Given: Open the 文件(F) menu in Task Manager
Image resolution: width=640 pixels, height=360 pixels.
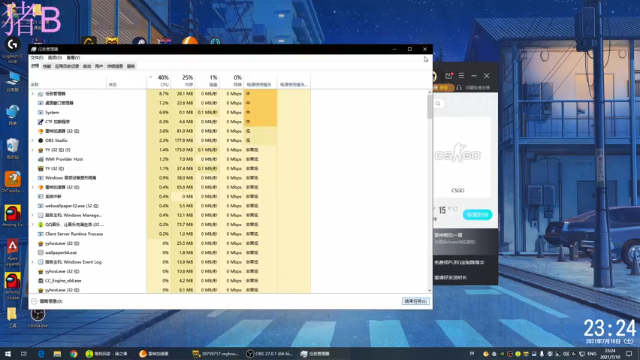Looking at the screenshot, I should 37,58.
